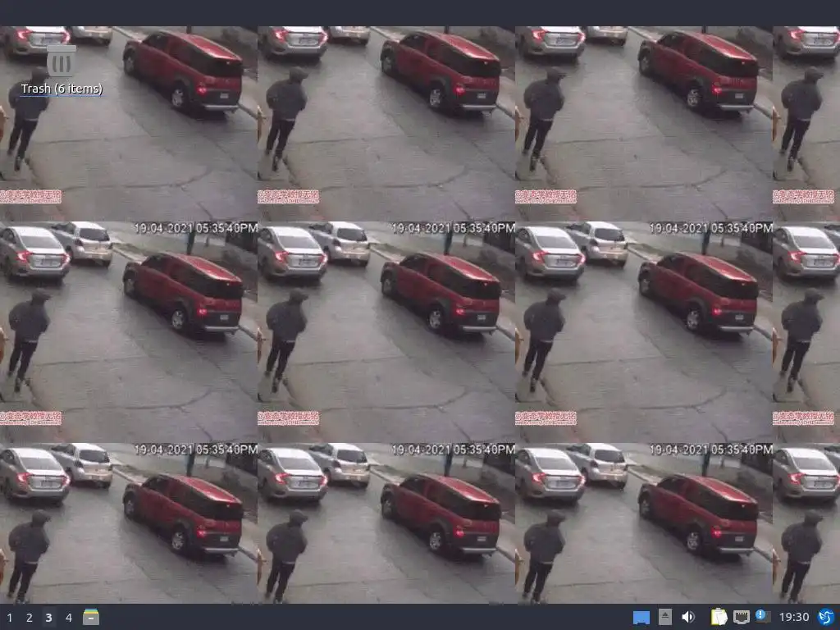
Task: Click the blue show desktop icon
Action: coord(641,618)
